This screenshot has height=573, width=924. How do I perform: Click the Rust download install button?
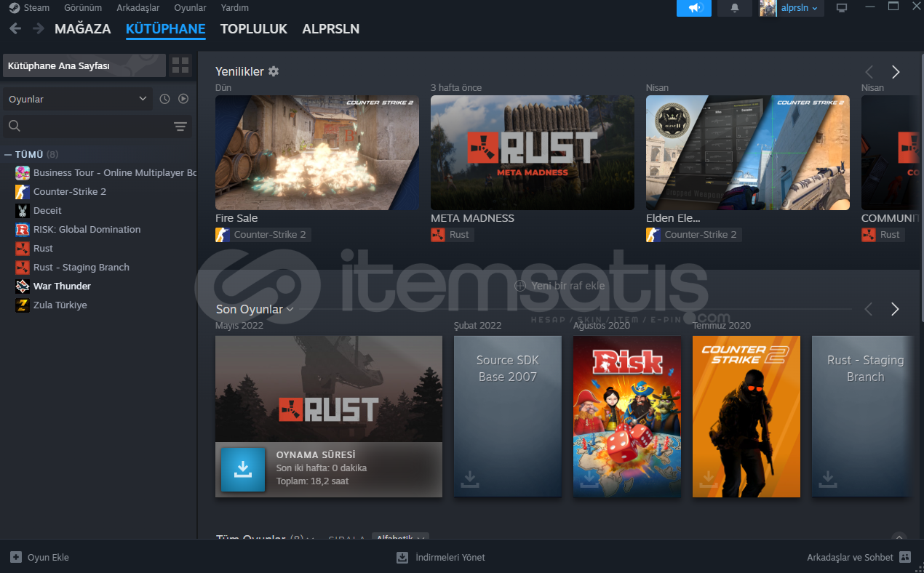(243, 470)
